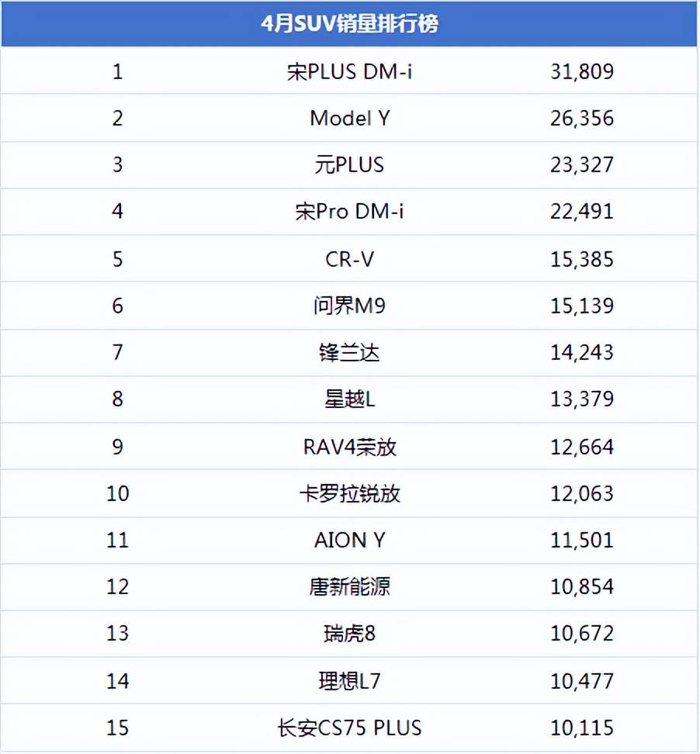Select the 瑞虎8 cell
700x754 pixels.
[349, 634]
